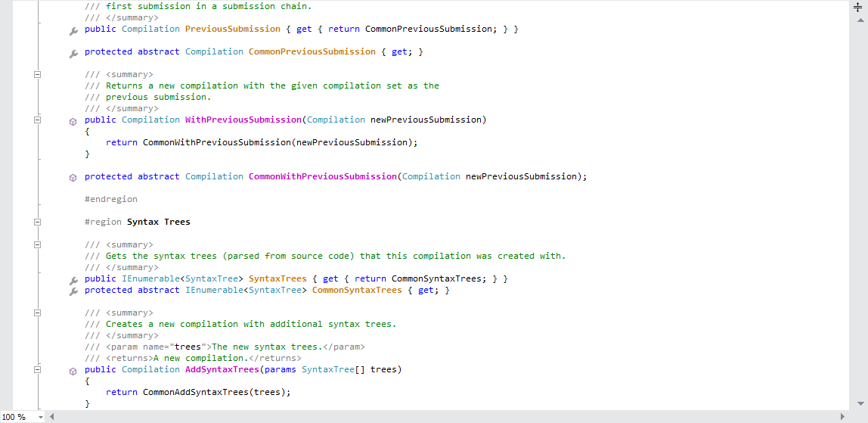Viewport: 868px width, 423px height.
Task: Click horizontal scrollbar left arrow
Action: [x=52, y=416]
